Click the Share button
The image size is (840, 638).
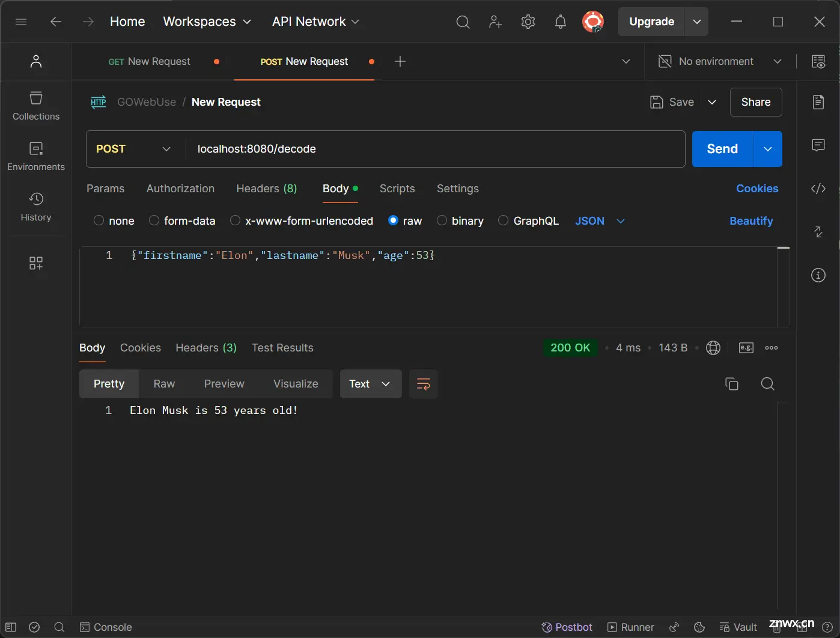click(x=756, y=102)
